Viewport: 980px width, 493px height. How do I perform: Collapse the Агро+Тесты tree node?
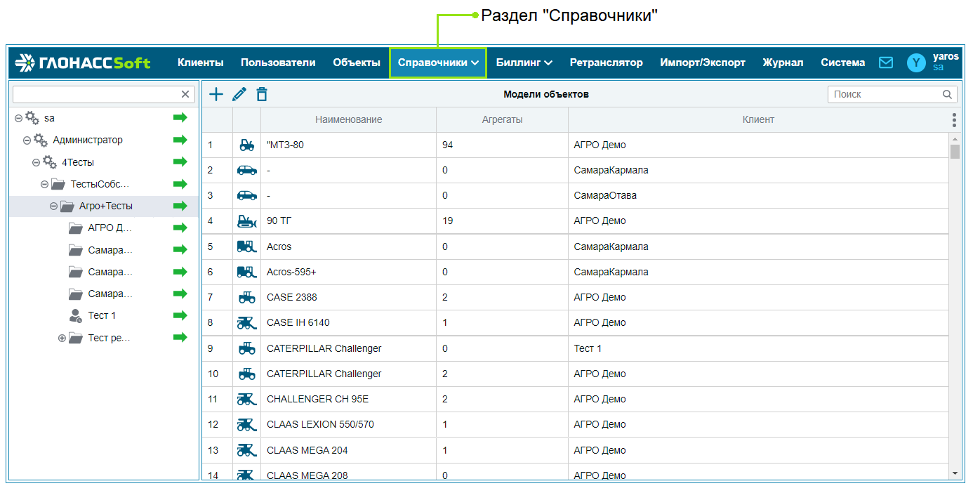coord(53,206)
